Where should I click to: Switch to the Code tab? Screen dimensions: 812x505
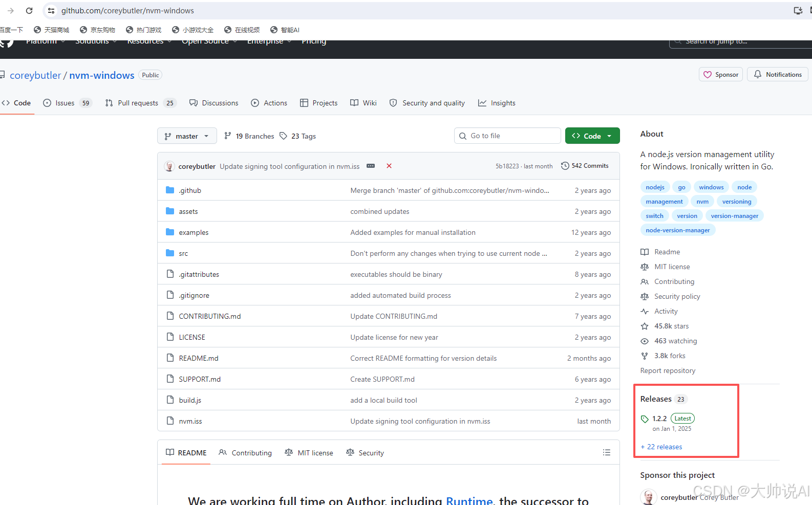pyautogui.click(x=16, y=103)
